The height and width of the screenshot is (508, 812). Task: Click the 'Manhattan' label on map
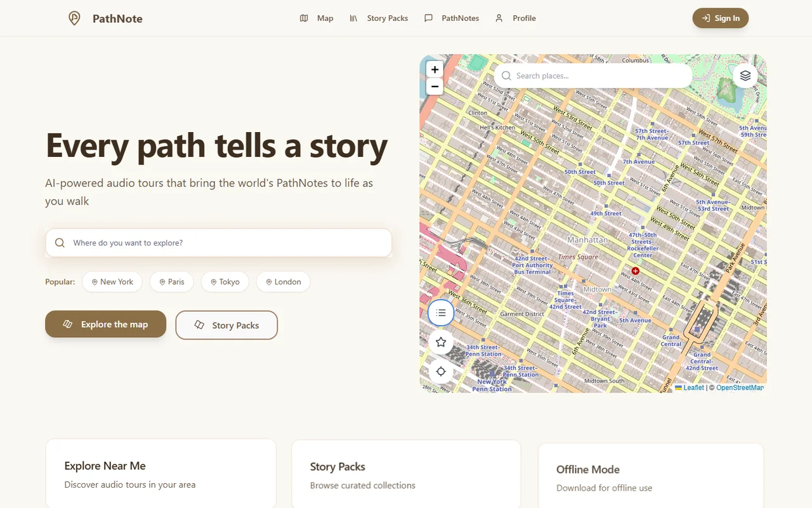[587, 240]
